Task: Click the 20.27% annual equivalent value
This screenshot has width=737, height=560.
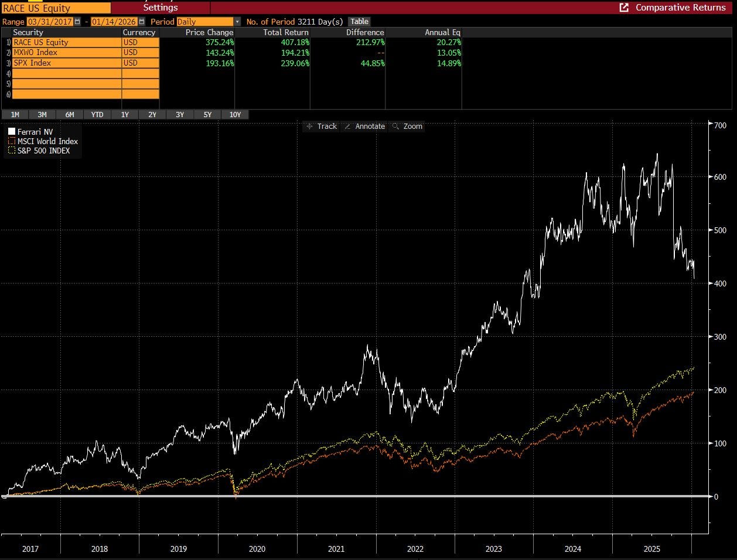Action: [x=448, y=42]
